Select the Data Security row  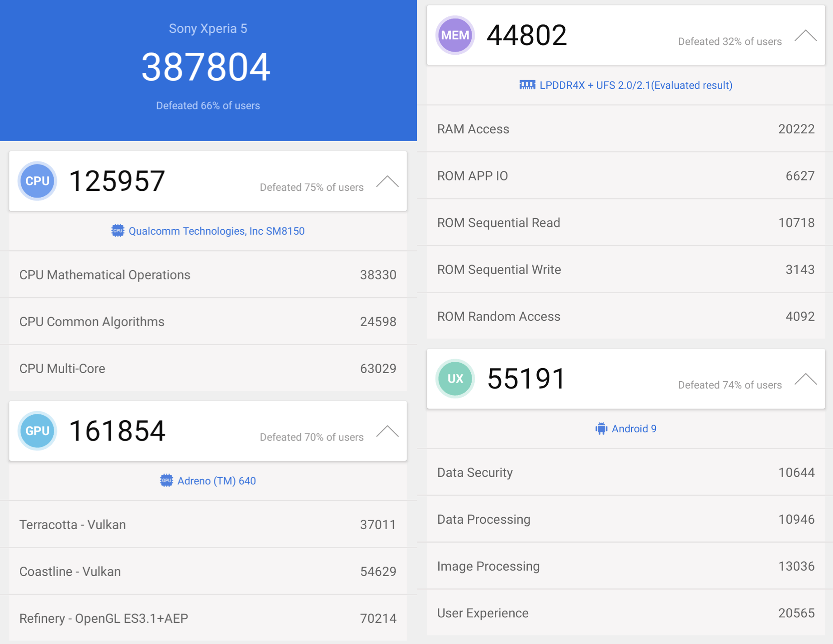tap(626, 472)
